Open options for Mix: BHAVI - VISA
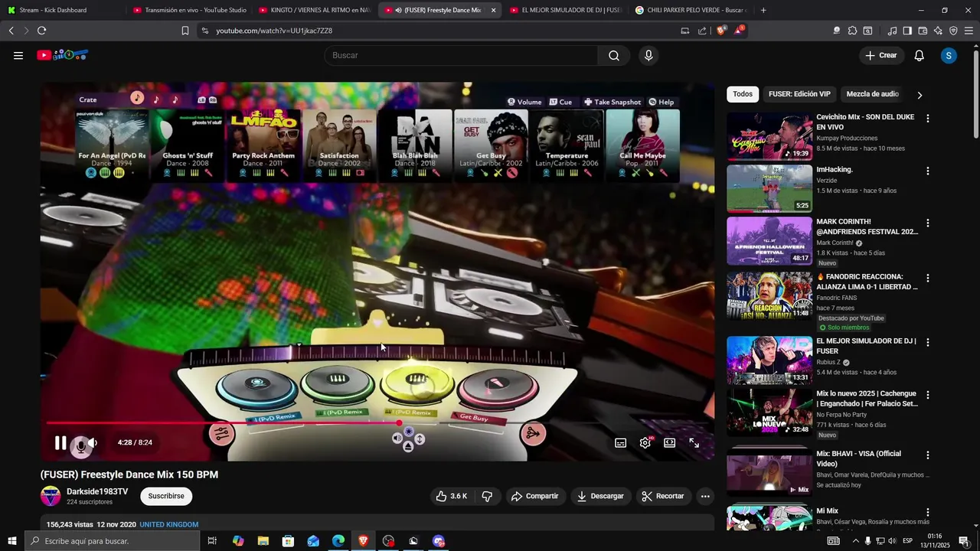This screenshot has width=980, height=551. tap(927, 455)
